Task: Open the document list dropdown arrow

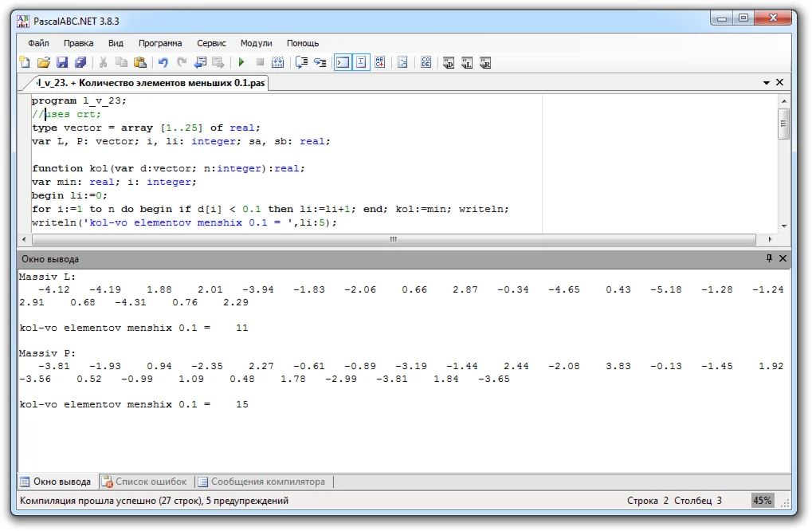Action: click(767, 82)
